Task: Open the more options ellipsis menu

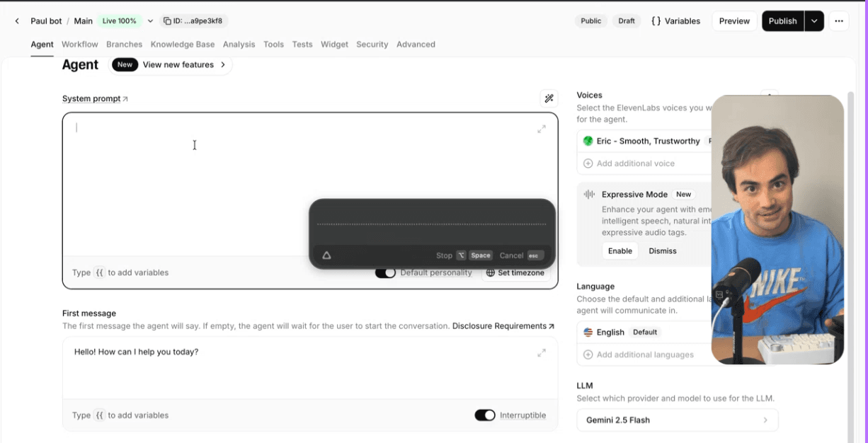Action: coord(839,21)
